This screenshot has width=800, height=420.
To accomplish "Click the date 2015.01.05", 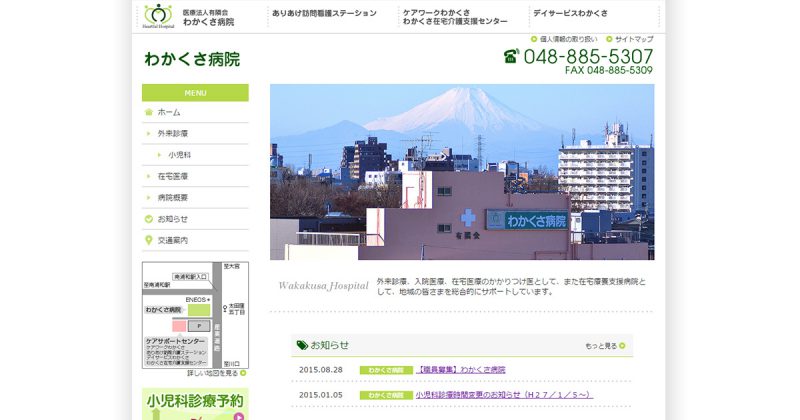I will point(320,395).
